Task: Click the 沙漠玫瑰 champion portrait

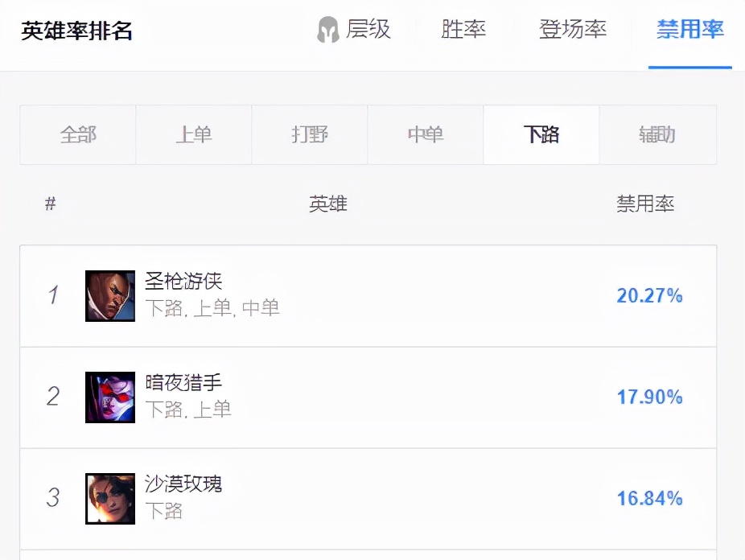Action: click(x=110, y=499)
